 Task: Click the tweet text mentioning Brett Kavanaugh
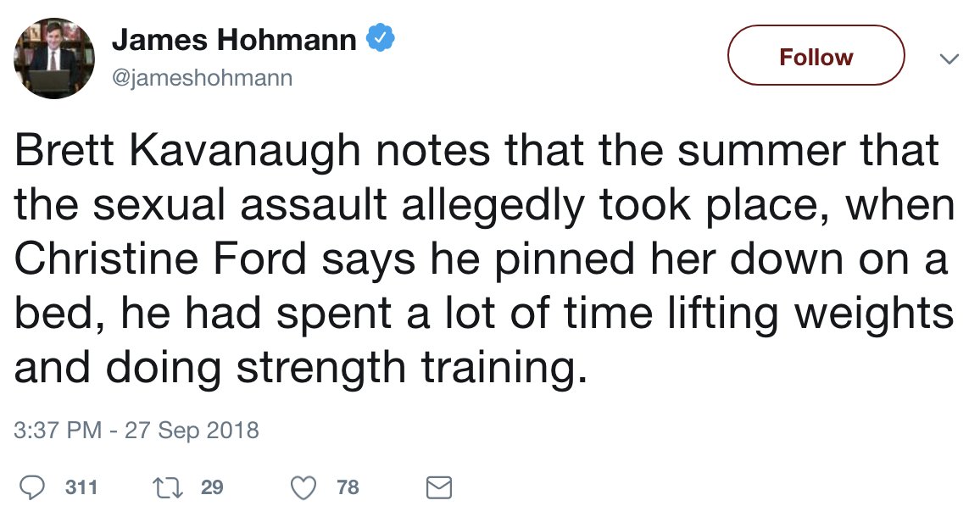(x=484, y=260)
